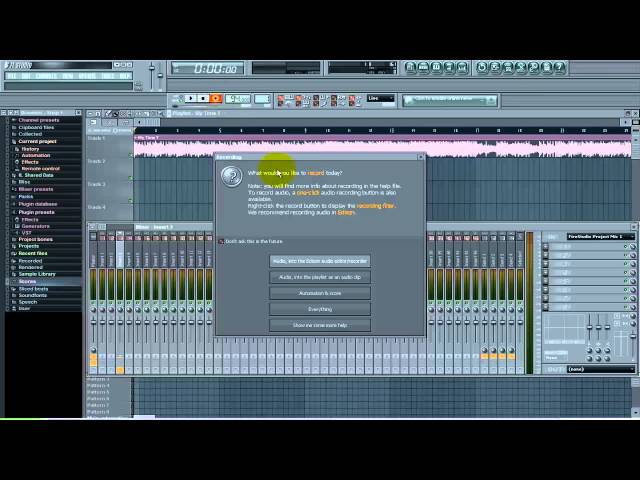The height and width of the screenshot is (480, 640).
Task: Toggle the effect slot 6 enable light
Action: [625, 290]
